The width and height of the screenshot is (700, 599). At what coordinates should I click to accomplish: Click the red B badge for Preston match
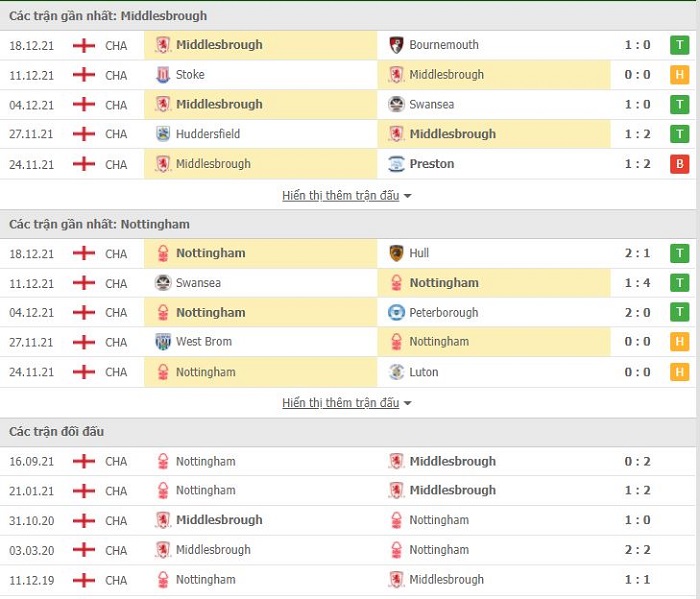[679, 164]
